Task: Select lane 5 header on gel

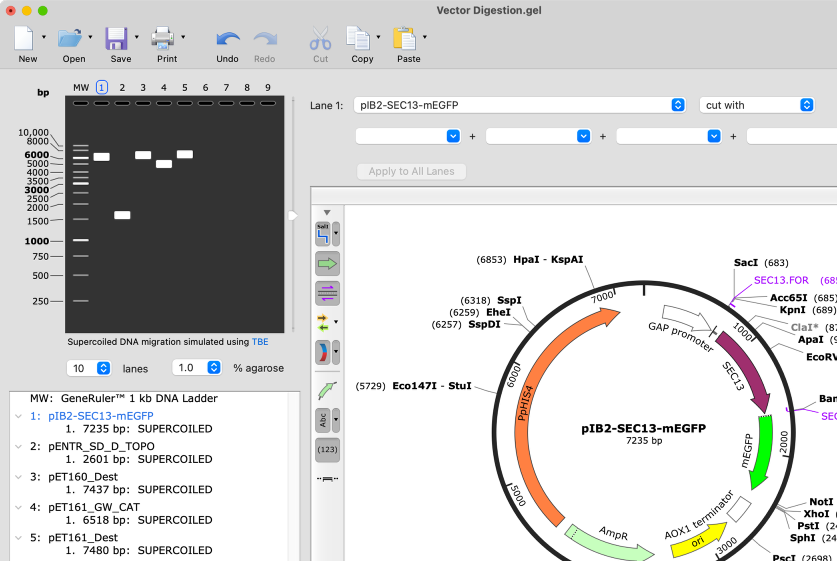Action: [x=185, y=88]
